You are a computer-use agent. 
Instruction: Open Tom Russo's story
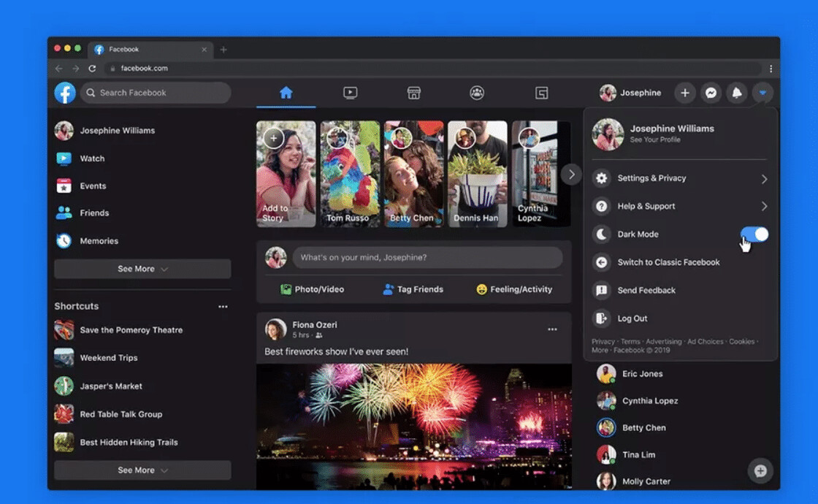350,175
